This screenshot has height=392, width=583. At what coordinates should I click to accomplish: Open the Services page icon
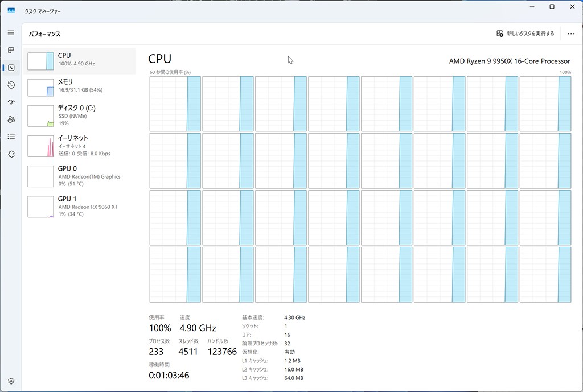point(11,154)
